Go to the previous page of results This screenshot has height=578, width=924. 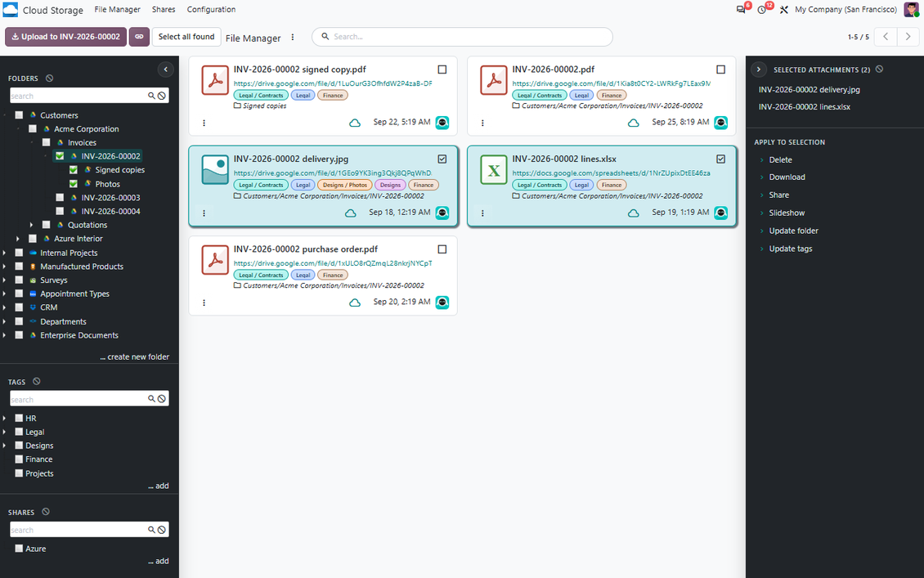pyautogui.click(x=886, y=37)
